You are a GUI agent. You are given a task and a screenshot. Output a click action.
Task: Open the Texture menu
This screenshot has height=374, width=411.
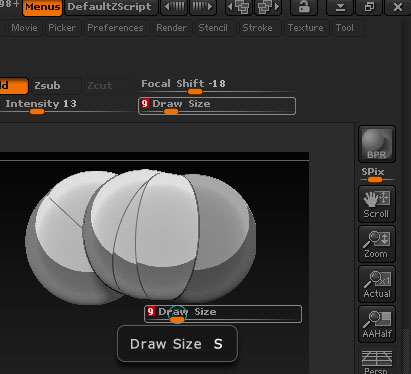(x=306, y=28)
